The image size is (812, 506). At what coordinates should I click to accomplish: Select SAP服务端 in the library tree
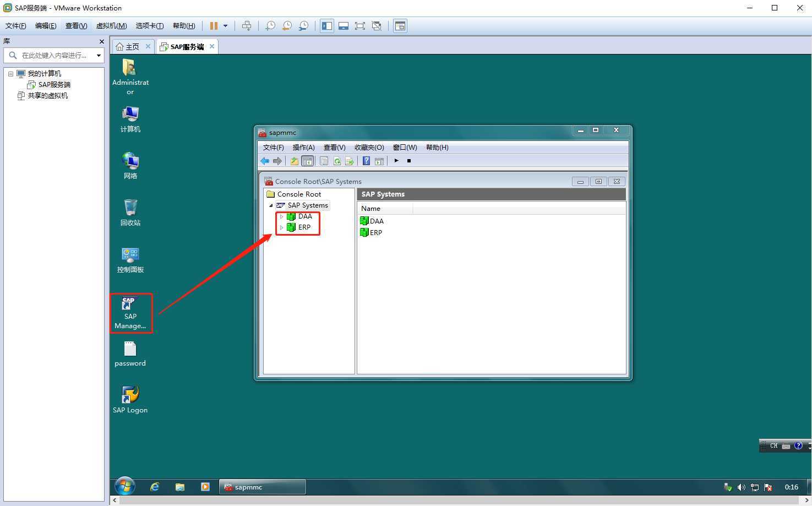55,85
